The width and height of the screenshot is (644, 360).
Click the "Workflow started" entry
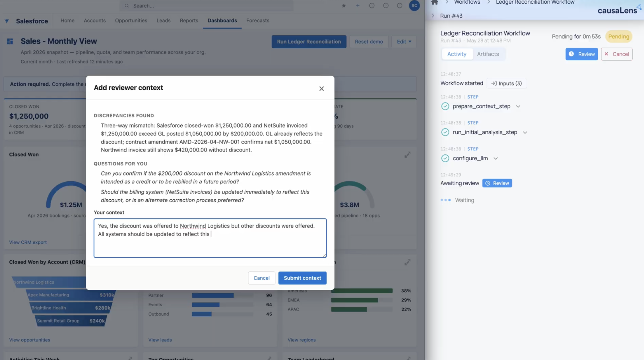point(462,83)
